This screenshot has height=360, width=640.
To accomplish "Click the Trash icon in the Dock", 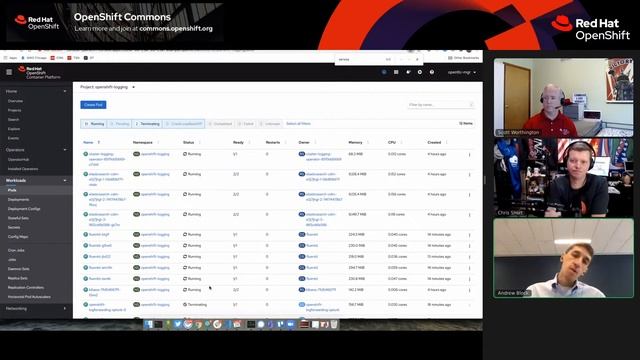I will pyautogui.click(x=334, y=324).
